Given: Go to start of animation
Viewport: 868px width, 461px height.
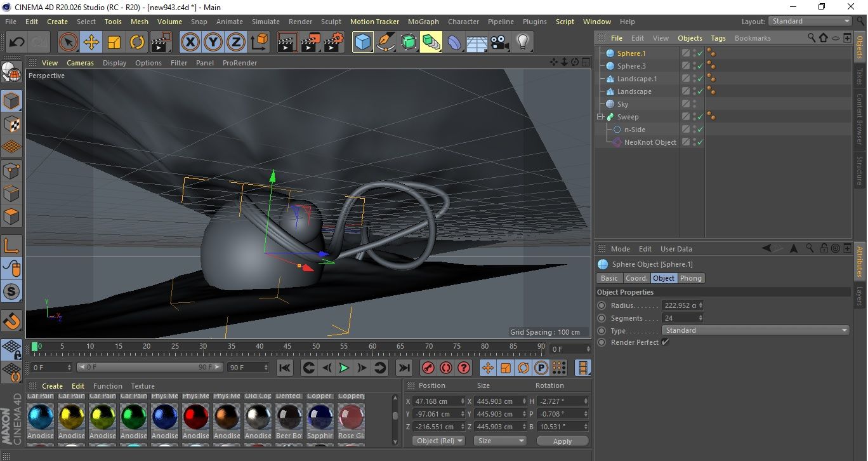Looking at the screenshot, I should 285,368.
